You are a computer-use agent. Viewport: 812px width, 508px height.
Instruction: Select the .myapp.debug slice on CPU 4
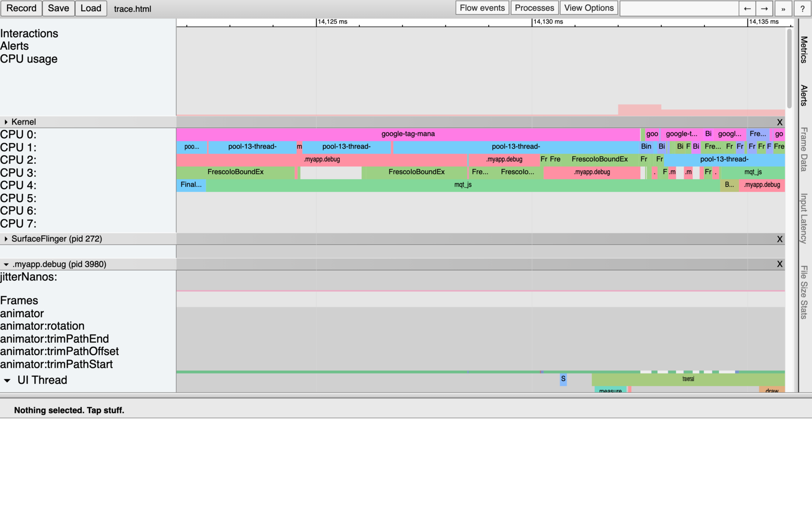(x=762, y=185)
